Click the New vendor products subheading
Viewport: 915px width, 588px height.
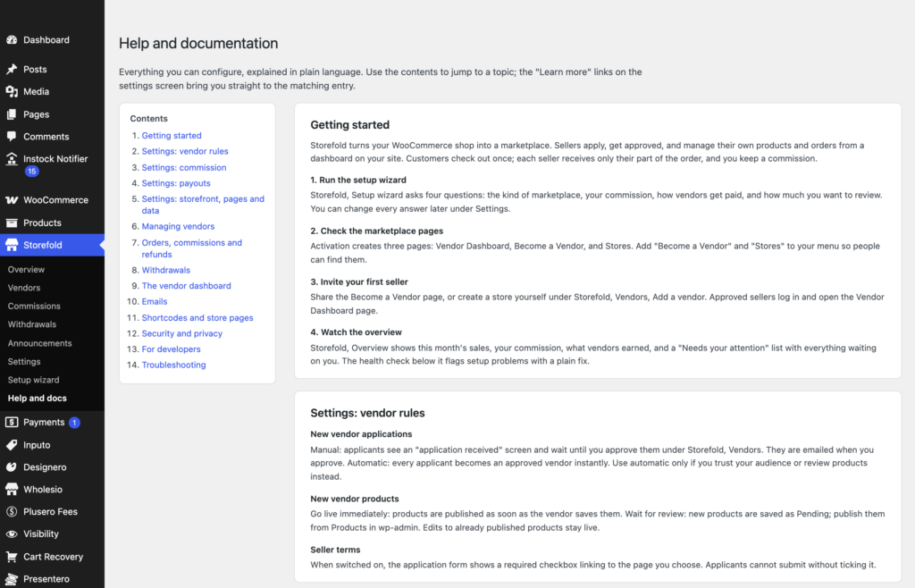355,499
